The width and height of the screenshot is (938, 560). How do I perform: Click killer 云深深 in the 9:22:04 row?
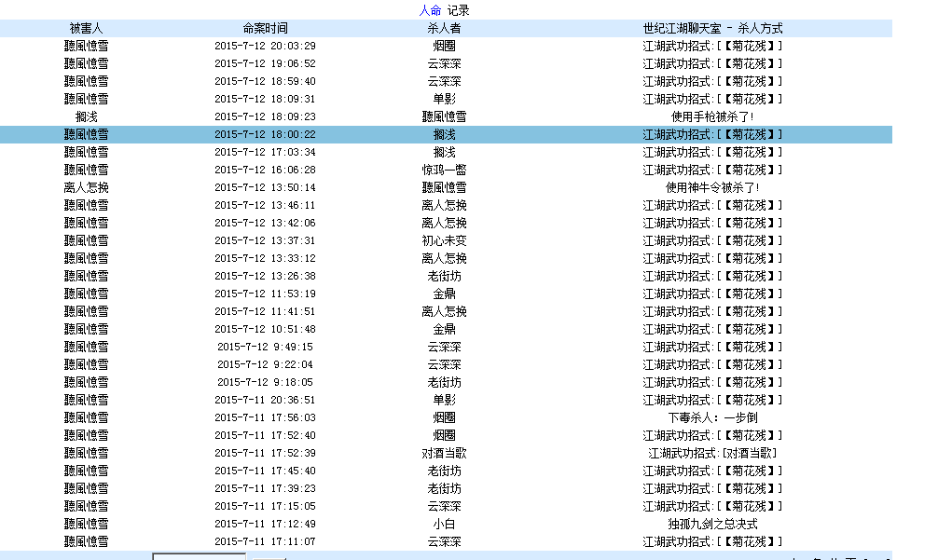coord(444,364)
